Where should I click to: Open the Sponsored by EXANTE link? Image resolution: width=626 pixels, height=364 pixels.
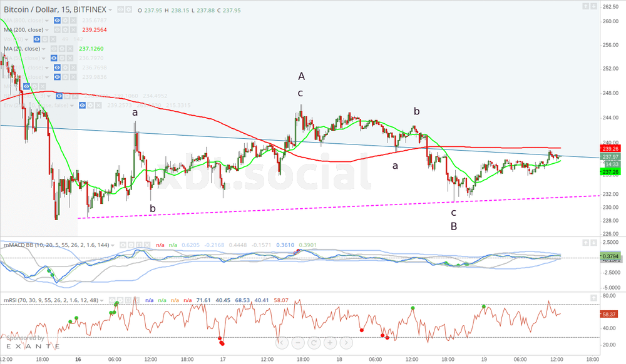click(x=29, y=341)
